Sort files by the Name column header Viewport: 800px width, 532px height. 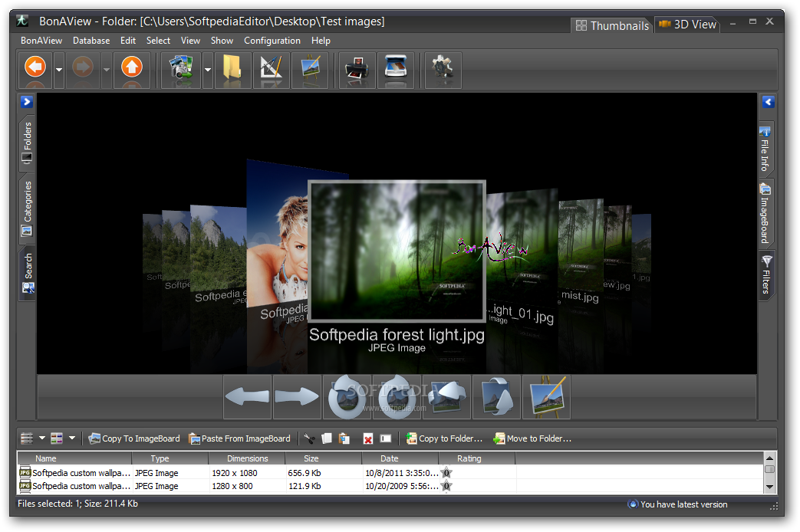75,458
